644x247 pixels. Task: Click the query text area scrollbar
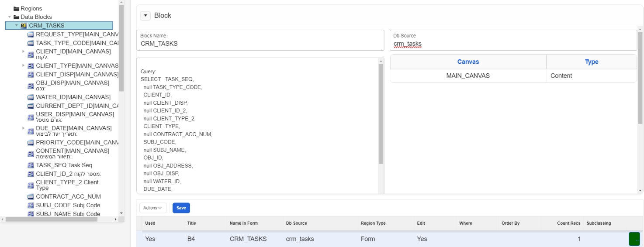pos(381,113)
